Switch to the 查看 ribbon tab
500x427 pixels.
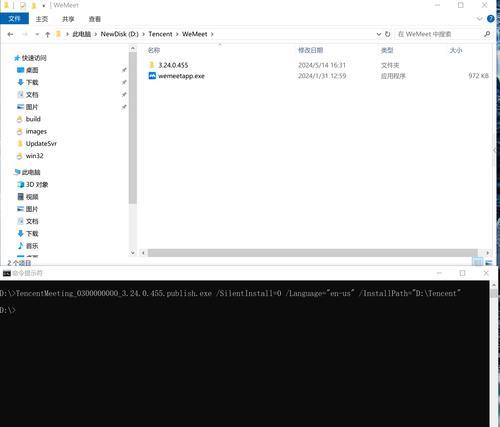95,19
